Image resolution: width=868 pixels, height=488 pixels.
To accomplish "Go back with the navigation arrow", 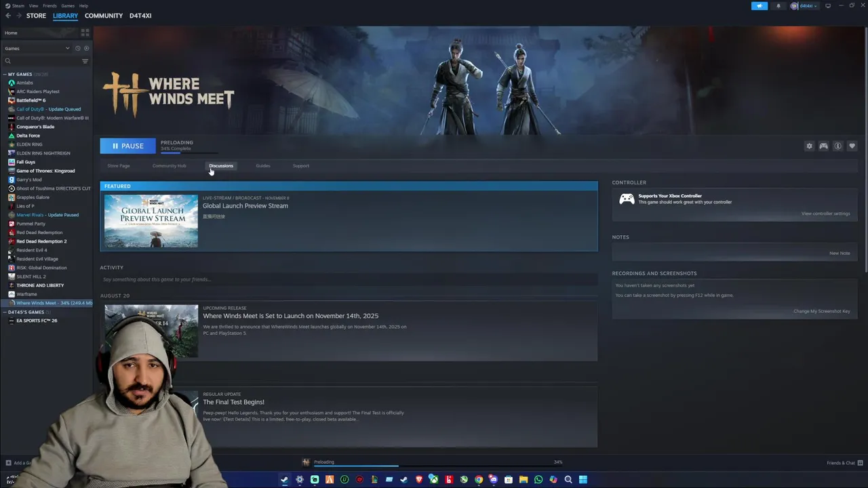I will (x=8, y=16).
